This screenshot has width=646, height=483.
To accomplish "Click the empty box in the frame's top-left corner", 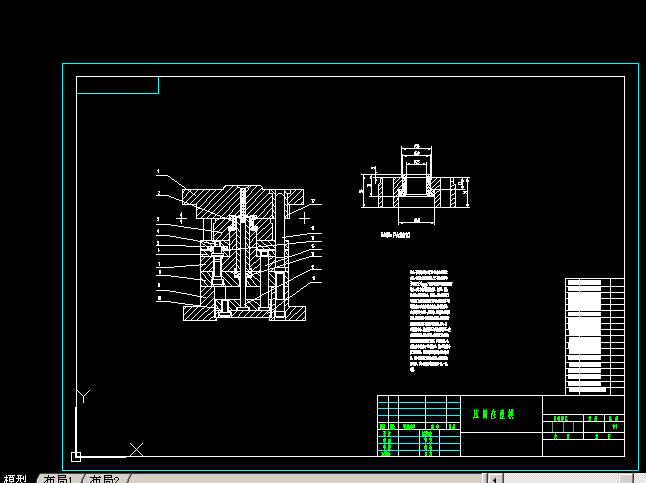I will [x=117, y=85].
